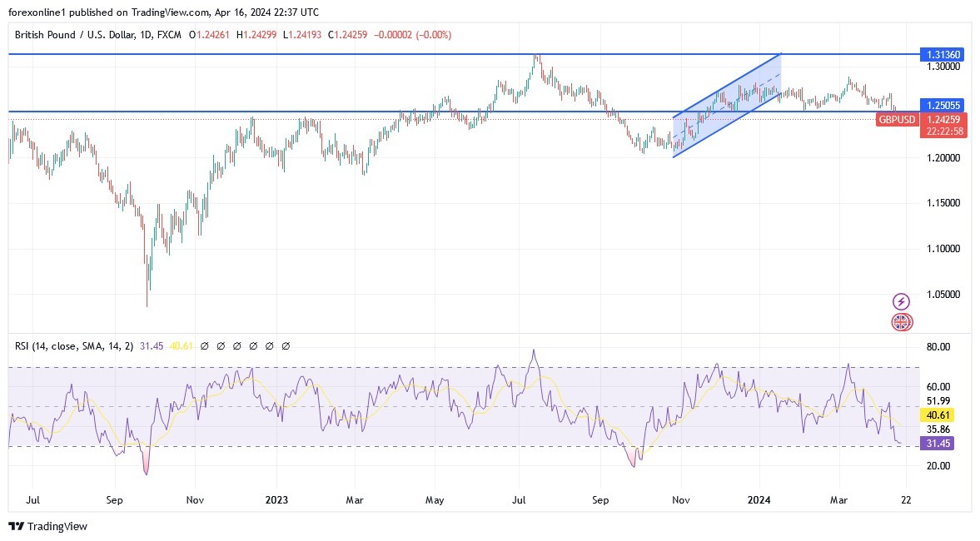980x541 pixels.
Task: Open the TradingView logo at bottom left
Action: coord(48,526)
